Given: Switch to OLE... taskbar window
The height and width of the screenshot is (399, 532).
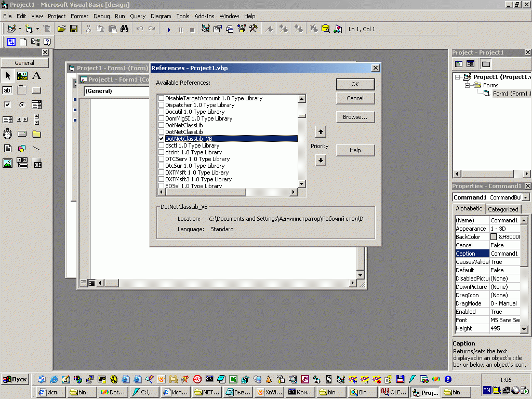Looking at the screenshot, I should [x=394, y=392].
